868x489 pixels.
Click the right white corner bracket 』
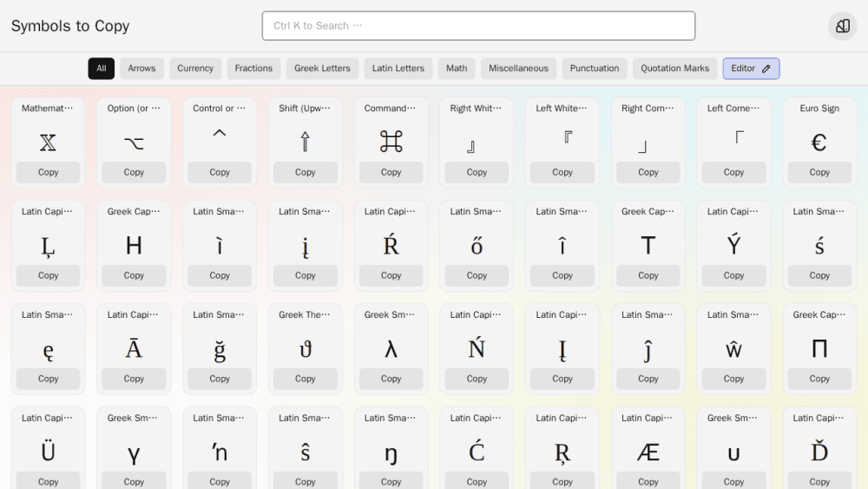pos(471,147)
